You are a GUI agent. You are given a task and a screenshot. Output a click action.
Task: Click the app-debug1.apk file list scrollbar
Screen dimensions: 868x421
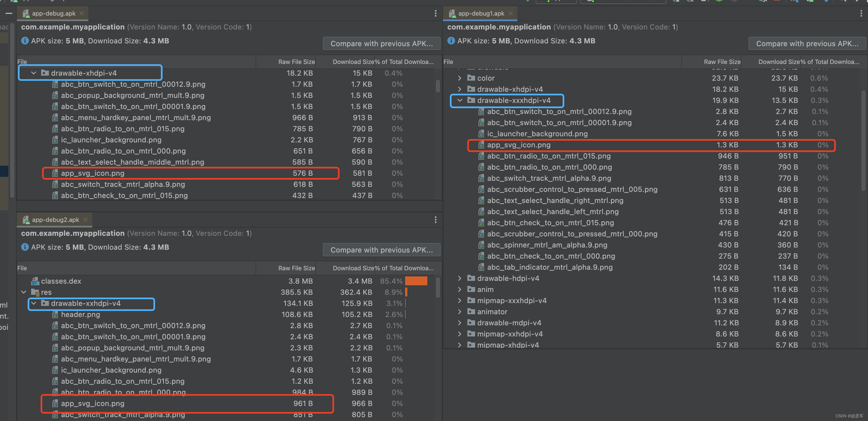pyautogui.click(x=863, y=140)
